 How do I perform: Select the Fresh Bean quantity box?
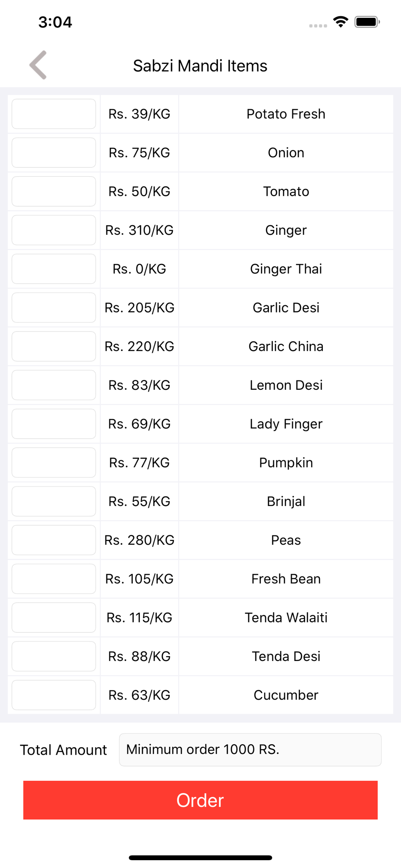tap(54, 579)
